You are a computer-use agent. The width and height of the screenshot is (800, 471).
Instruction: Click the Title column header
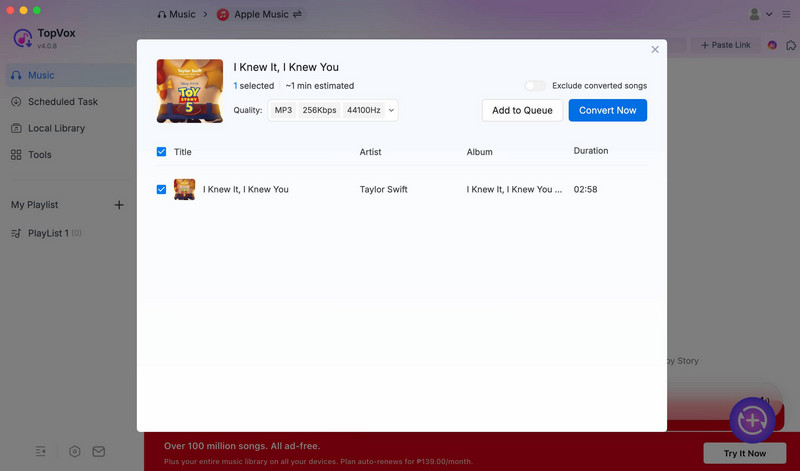point(183,152)
